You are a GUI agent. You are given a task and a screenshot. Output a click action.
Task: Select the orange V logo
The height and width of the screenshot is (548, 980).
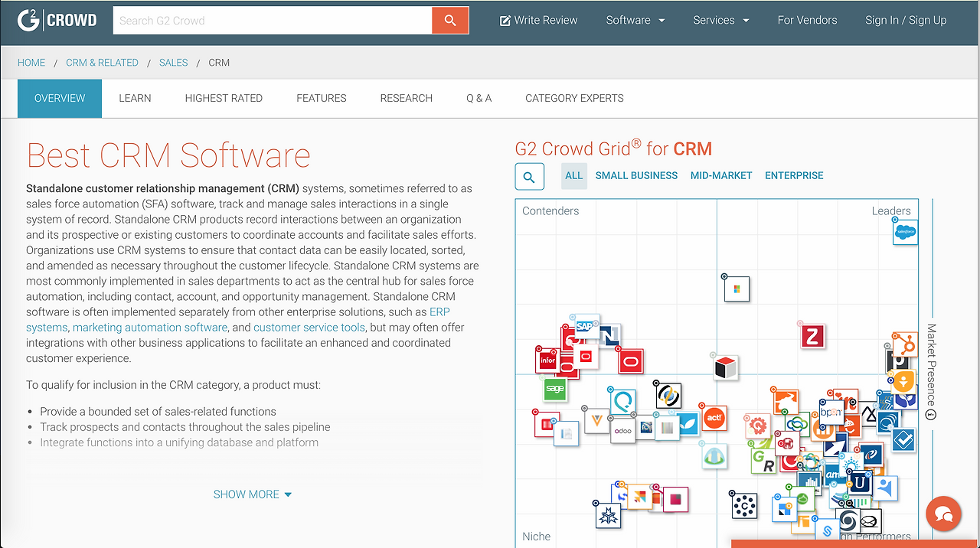coord(596,420)
